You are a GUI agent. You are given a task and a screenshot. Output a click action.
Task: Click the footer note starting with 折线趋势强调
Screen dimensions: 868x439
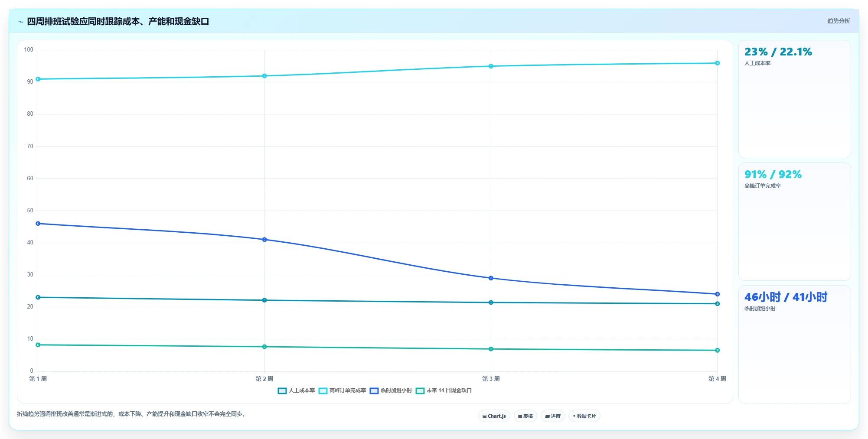click(132, 414)
